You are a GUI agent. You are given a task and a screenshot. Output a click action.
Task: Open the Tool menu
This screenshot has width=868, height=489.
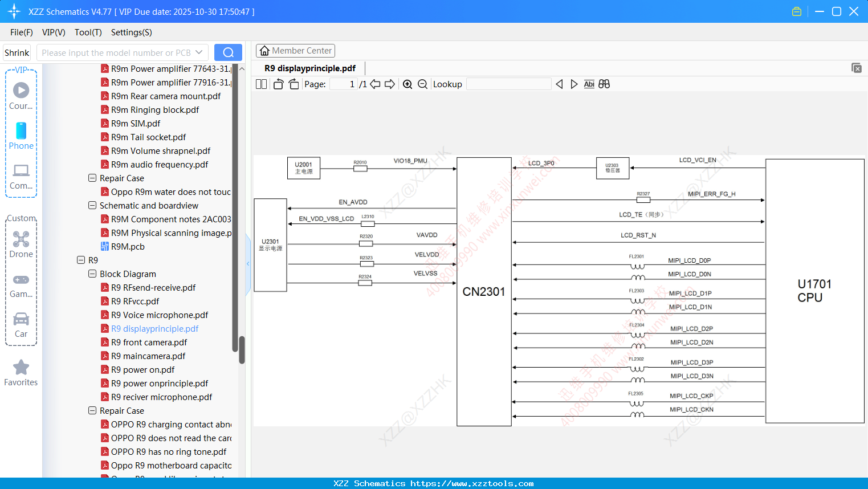(88, 32)
